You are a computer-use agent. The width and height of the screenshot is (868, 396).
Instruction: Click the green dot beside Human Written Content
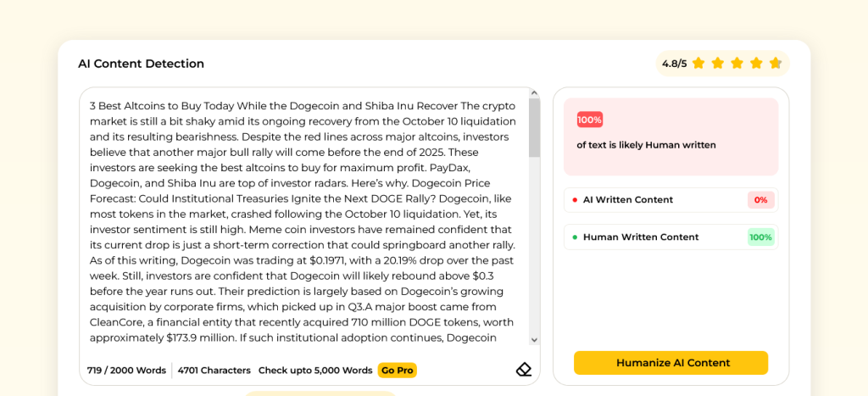(x=575, y=237)
